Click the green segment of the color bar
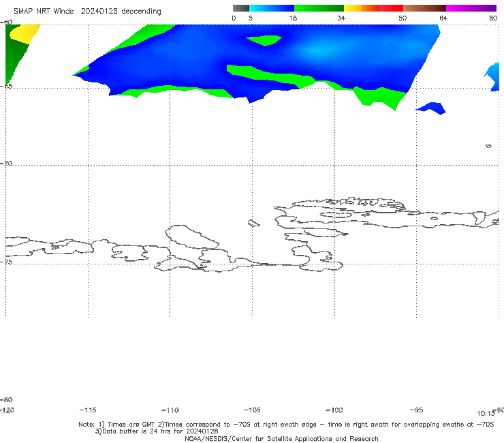The image size is (504, 443). click(319, 8)
